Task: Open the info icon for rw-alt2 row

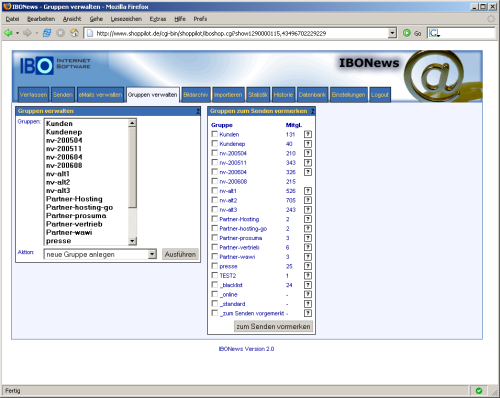Action: pos(308,200)
